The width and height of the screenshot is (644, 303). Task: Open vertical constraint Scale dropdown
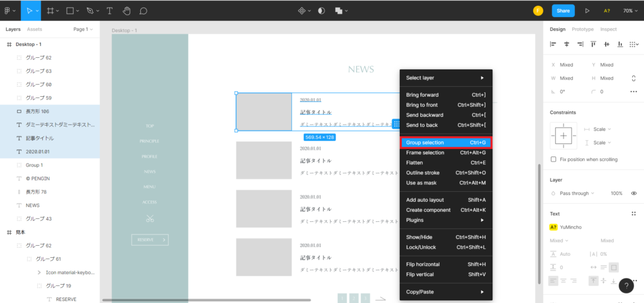click(602, 143)
